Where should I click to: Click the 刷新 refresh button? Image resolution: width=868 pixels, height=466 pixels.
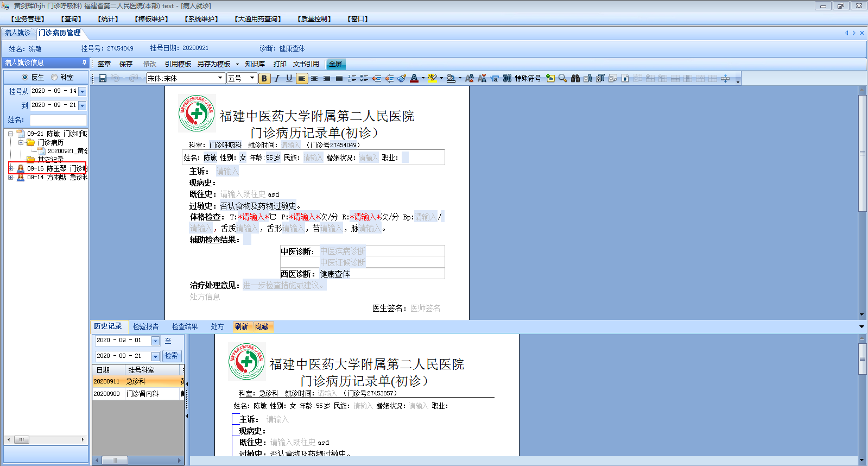tap(242, 326)
